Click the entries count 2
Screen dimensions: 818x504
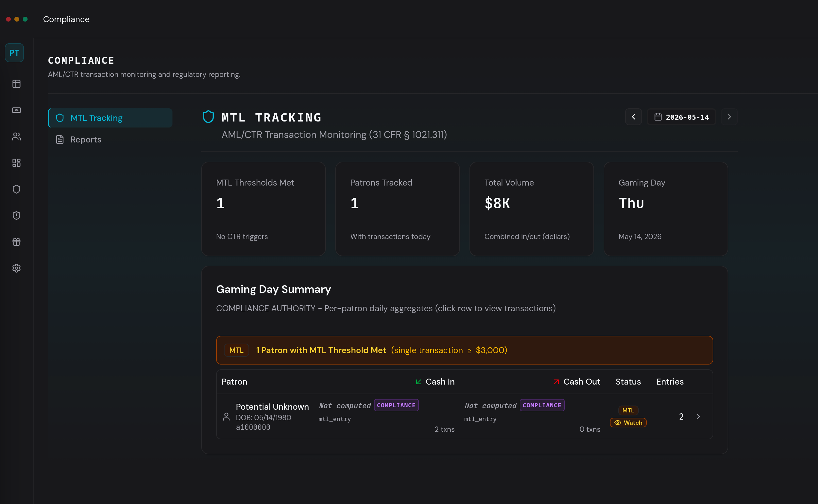(x=681, y=417)
